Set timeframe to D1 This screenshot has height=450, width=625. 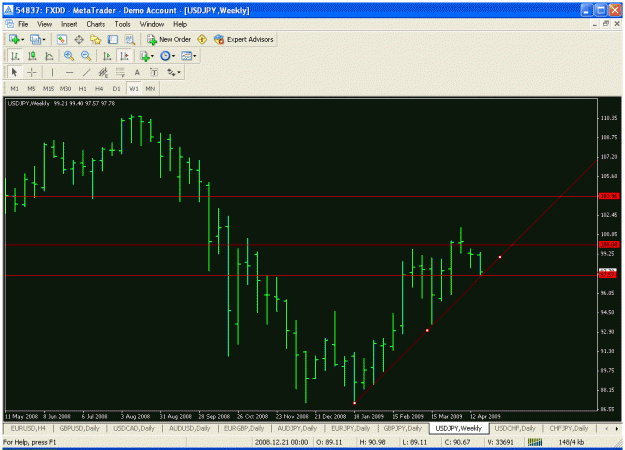click(116, 88)
